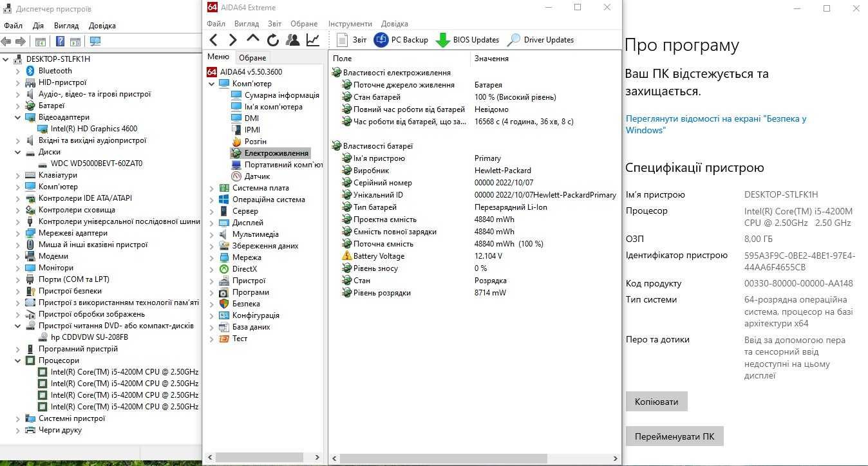
Task: Click the AIDA64 Forward navigation arrow
Action: [233, 40]
